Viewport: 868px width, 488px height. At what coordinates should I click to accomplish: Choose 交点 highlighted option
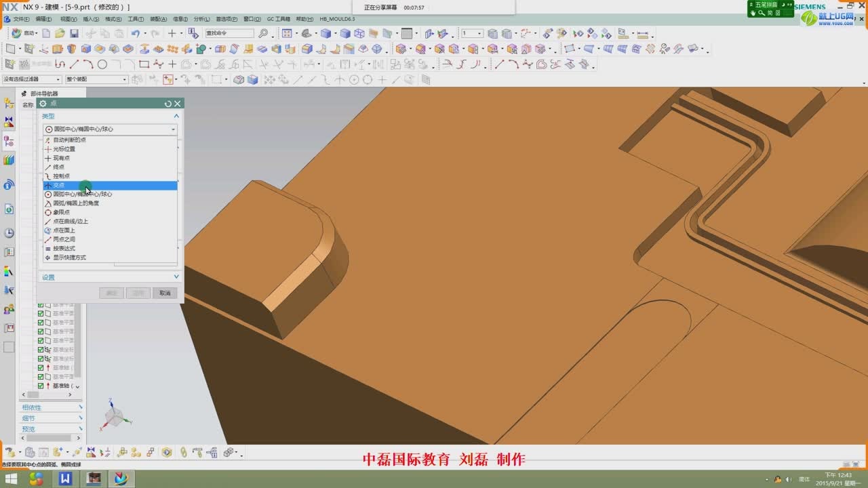click(111, 185)
